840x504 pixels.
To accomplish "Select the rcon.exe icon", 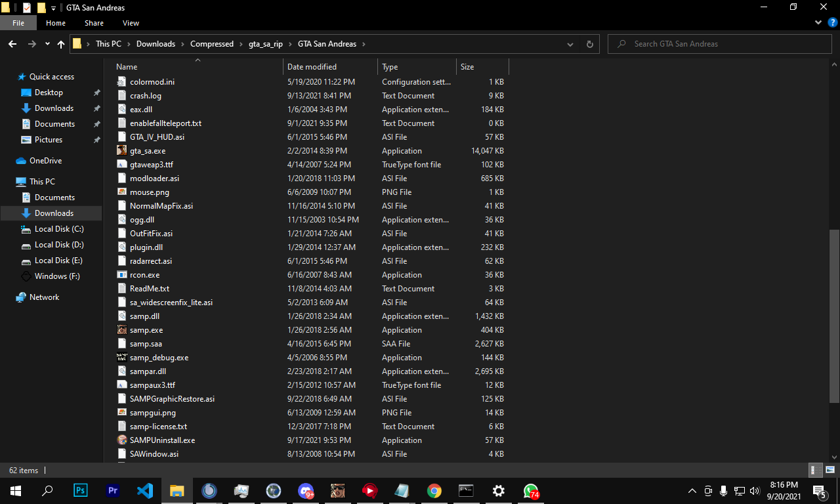I will [122, 275].
